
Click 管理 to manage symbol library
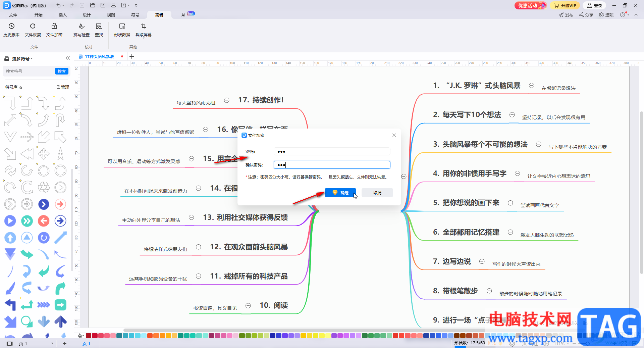(63, 87)
